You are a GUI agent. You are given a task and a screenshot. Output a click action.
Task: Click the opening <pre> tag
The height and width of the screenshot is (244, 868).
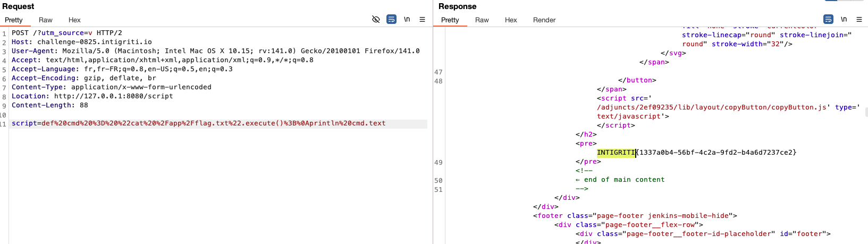(586, 144)
